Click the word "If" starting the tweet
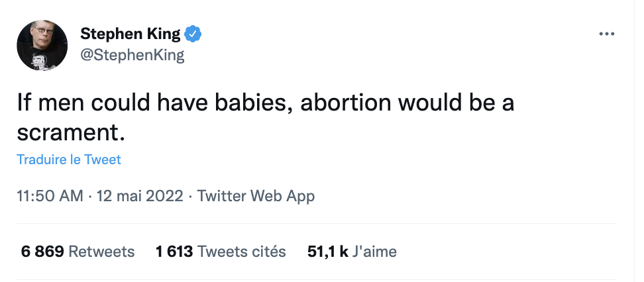This screenshot has height=282, width=644. click(x=24, y=105)
